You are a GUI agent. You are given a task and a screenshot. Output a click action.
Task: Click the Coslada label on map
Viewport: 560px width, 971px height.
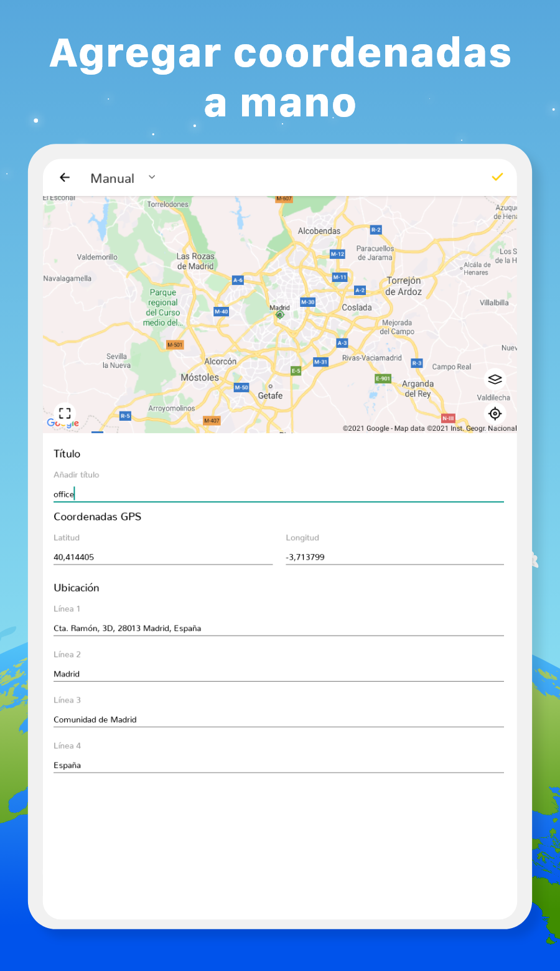click(x=357, y=307)
